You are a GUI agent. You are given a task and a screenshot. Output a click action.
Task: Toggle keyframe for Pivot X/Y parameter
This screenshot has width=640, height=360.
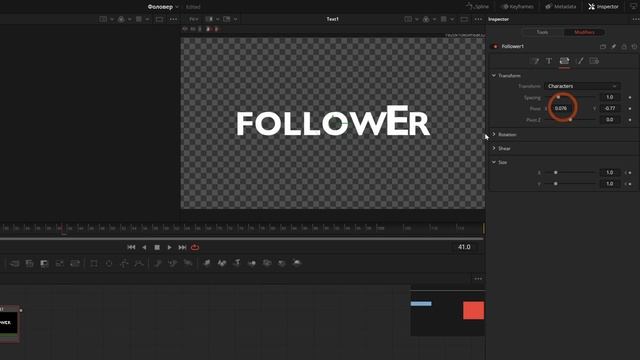(x=630, y=109)
